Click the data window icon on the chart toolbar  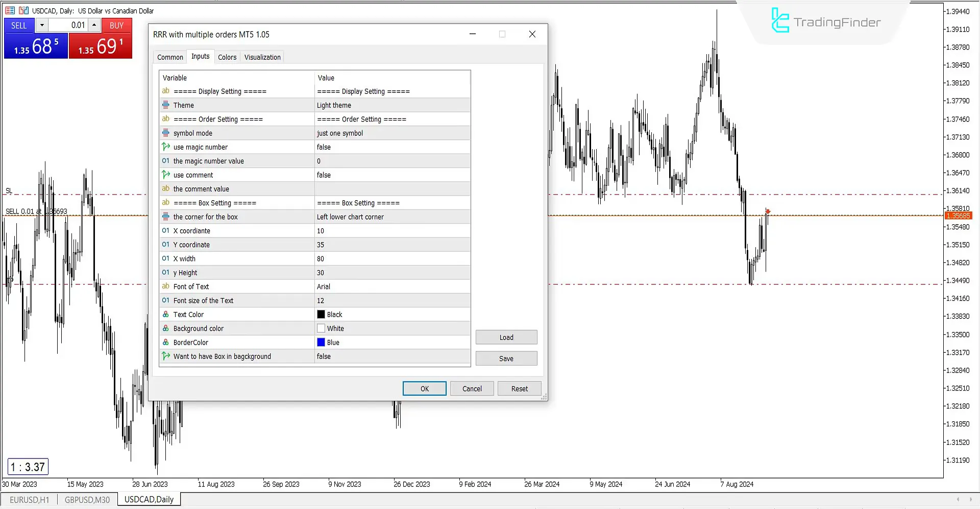10,10
